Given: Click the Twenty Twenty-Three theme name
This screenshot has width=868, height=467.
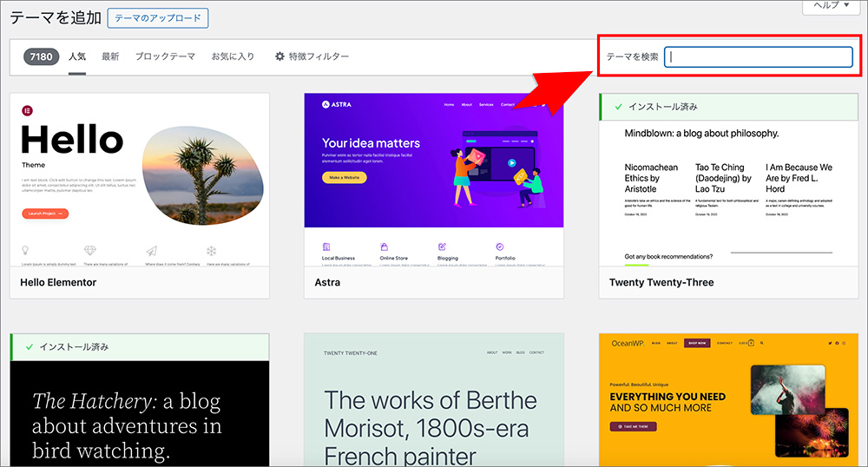Looking at the screenshot, I should tap(661, 282).
